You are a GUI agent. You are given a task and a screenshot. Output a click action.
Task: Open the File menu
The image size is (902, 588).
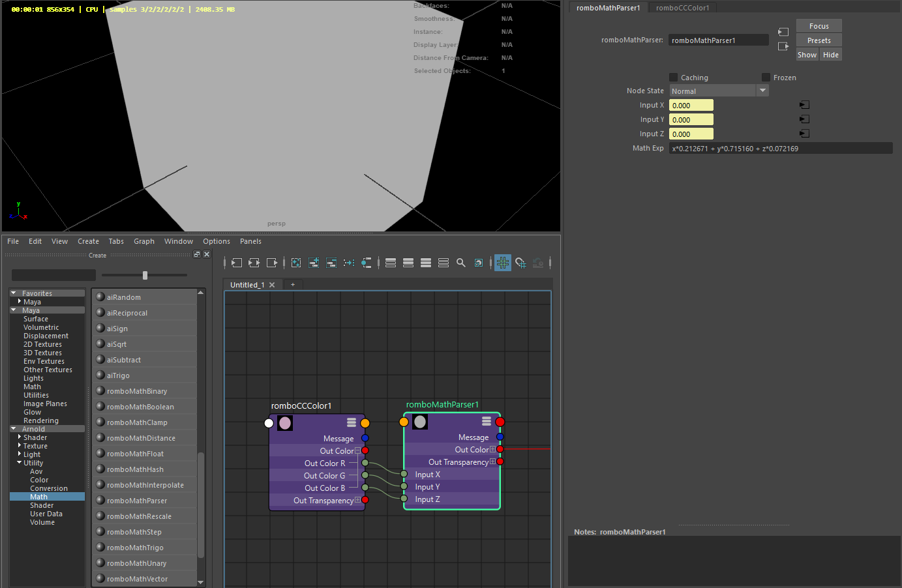[x=13, y=241]
